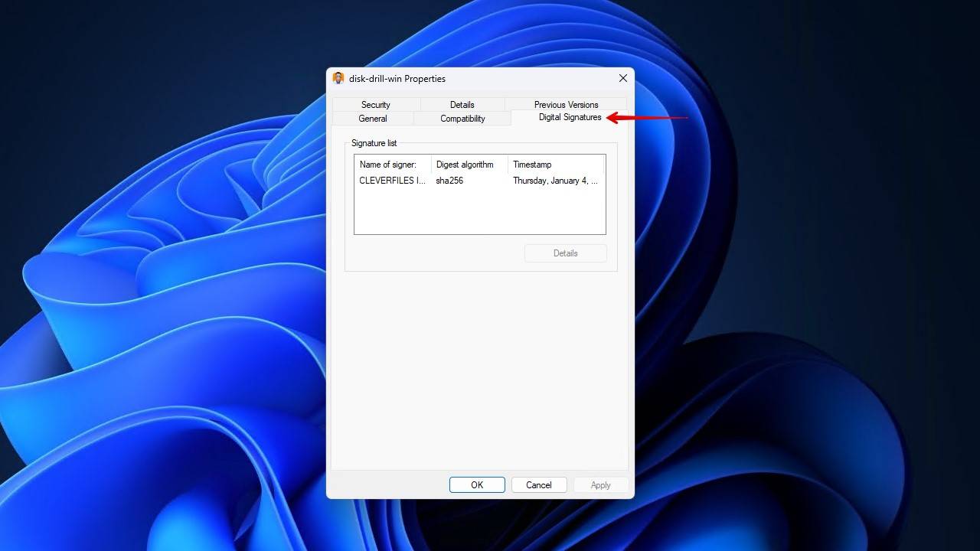Sort by Name of signer column header
This screenshot has width=980, height=551.
(x=393, y=165)
